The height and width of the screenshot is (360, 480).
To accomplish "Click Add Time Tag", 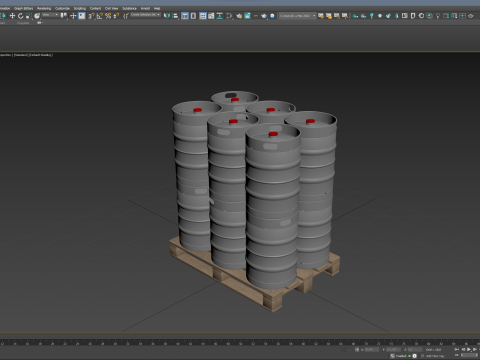I will pyautogui.click(x=435, y=356).
